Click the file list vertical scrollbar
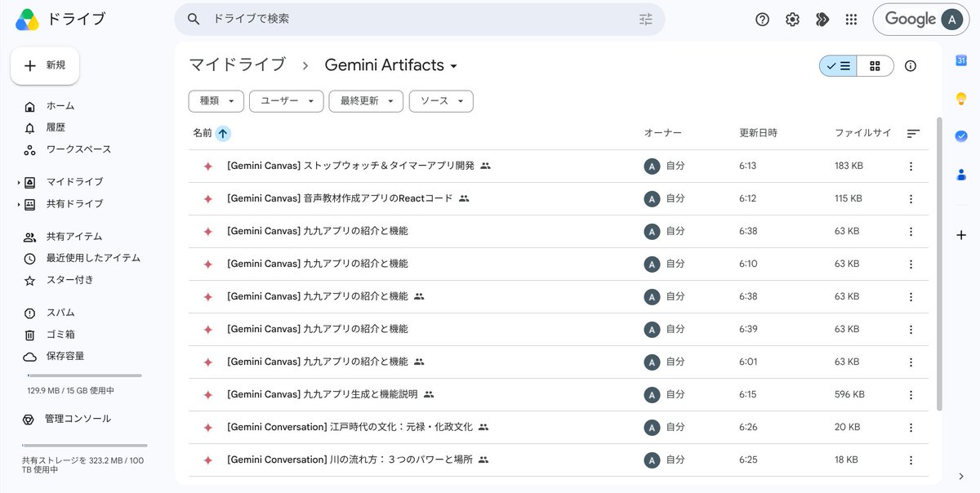Screen dimensions: 980x493 pyautogui.click(x=939, y=264)
